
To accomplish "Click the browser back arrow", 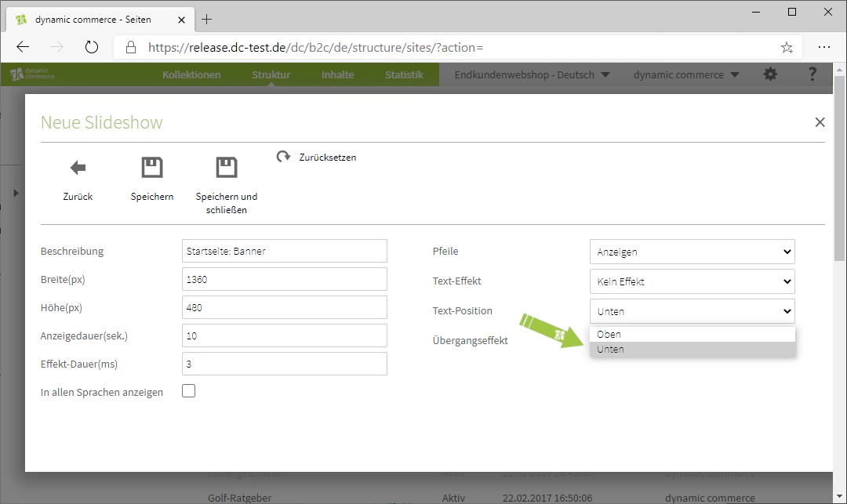I will (x=23, y=47).
